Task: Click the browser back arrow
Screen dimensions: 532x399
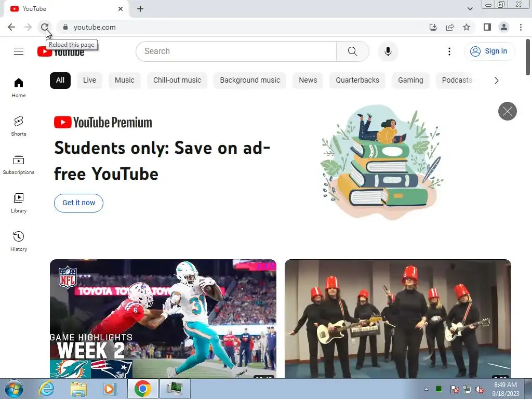Action: pyautogui.click(x=11, y=27)
